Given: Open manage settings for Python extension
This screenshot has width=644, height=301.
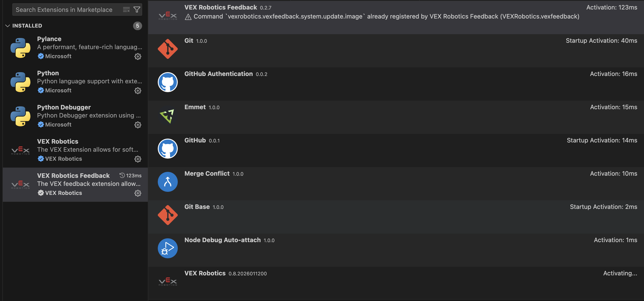Looking at the screenshot, I should click(138, 91).
